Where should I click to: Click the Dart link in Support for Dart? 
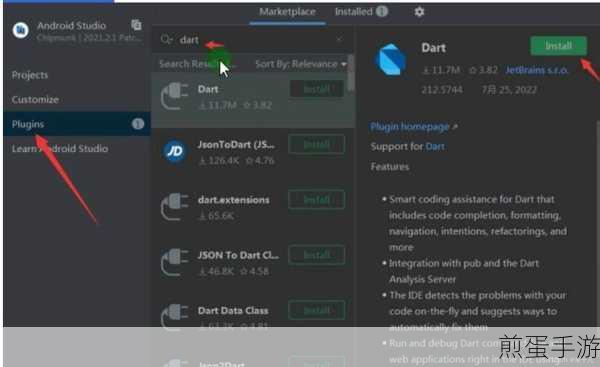click(x=435, y=147)
